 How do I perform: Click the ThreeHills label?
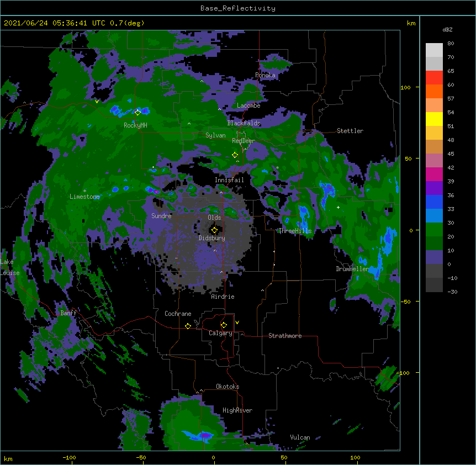tap(295, 231)
